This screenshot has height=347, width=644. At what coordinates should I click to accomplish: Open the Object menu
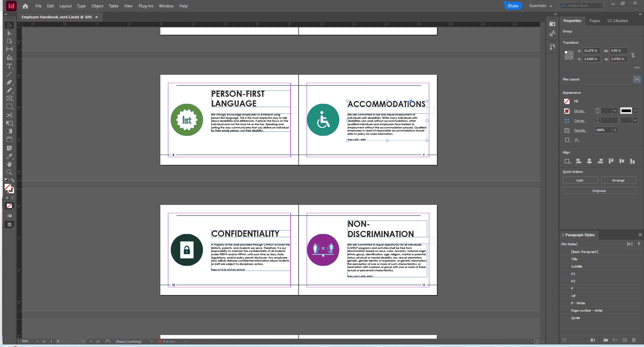click(x=97, y=6)
